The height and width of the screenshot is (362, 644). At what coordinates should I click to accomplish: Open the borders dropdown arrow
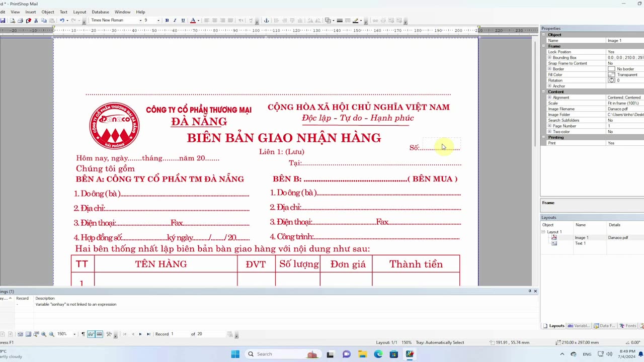[x=333, y=21]
